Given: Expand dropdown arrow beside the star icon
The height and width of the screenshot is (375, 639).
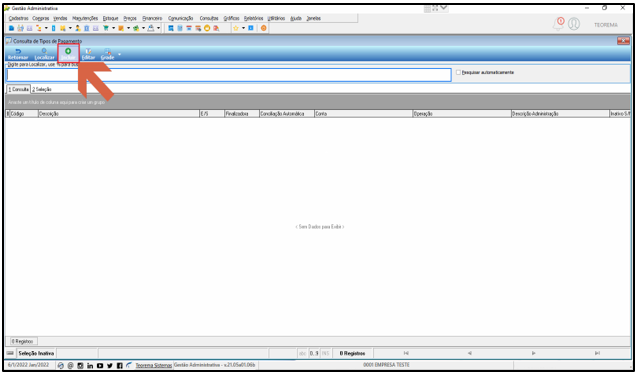Looking at the screenshot, I should click(x=243, y=28).
